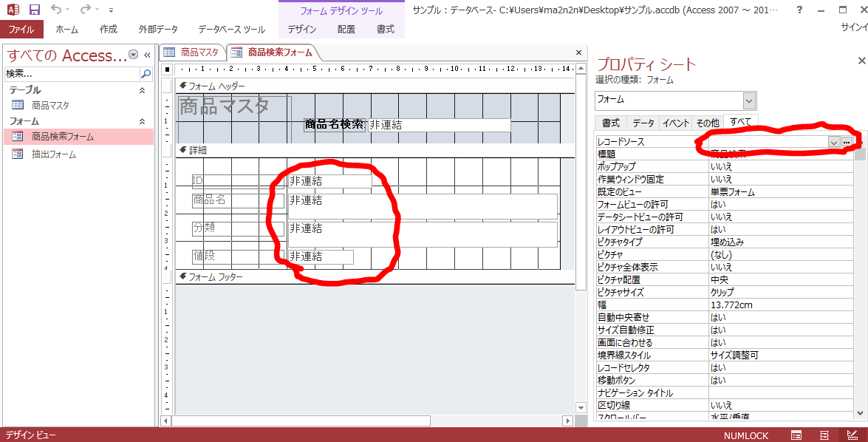Open the ファイル tab

coord(21,30)
